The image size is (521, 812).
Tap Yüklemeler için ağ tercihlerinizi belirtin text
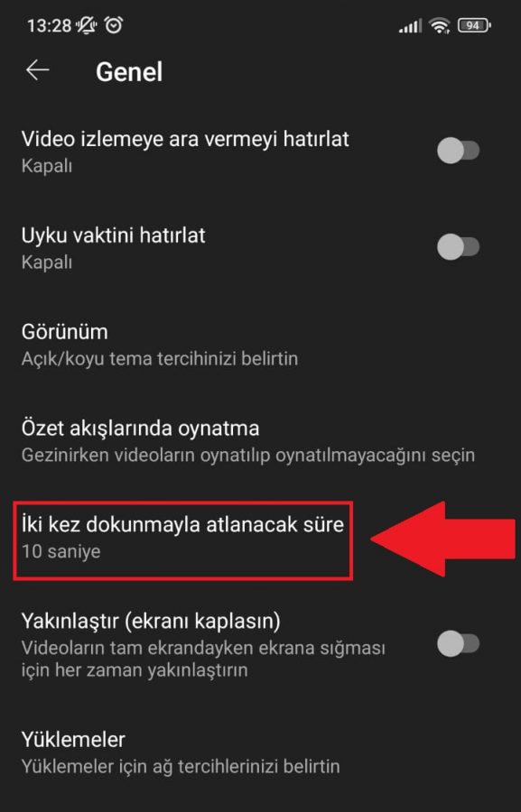point(181,766)
